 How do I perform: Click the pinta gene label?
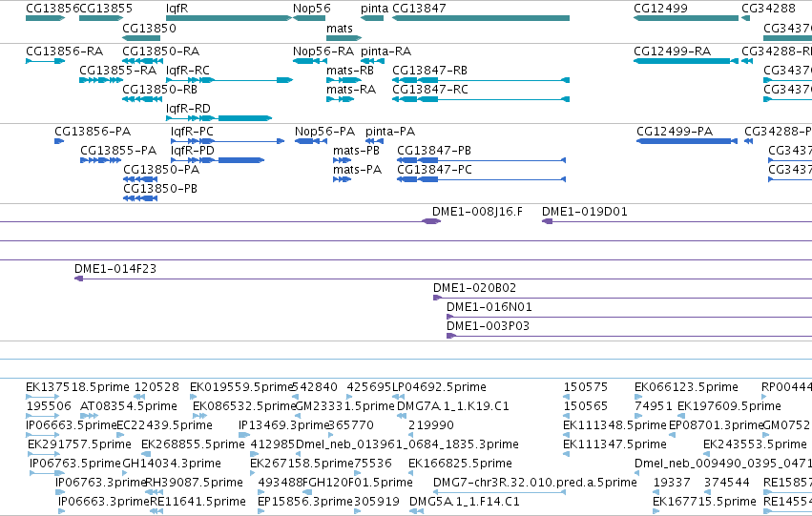tap(374, 9)
